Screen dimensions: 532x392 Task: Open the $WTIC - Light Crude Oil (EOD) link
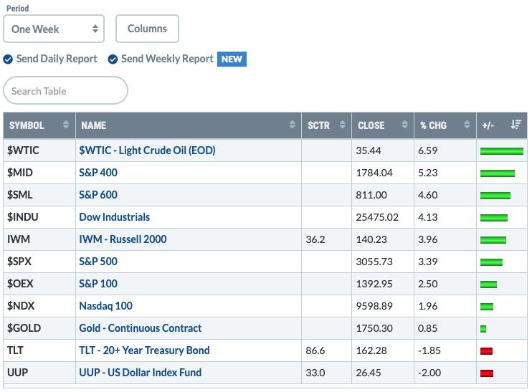[x=147, y=150]
